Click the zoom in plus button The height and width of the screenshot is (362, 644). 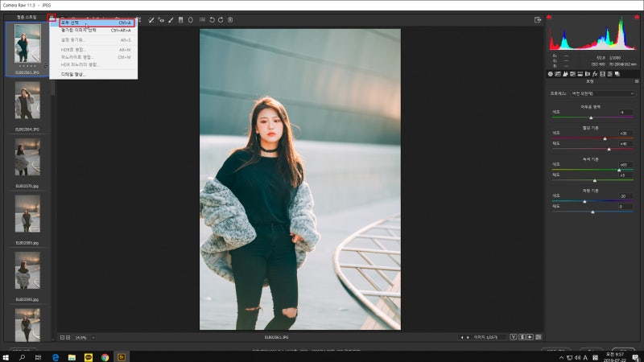(68, 337)
